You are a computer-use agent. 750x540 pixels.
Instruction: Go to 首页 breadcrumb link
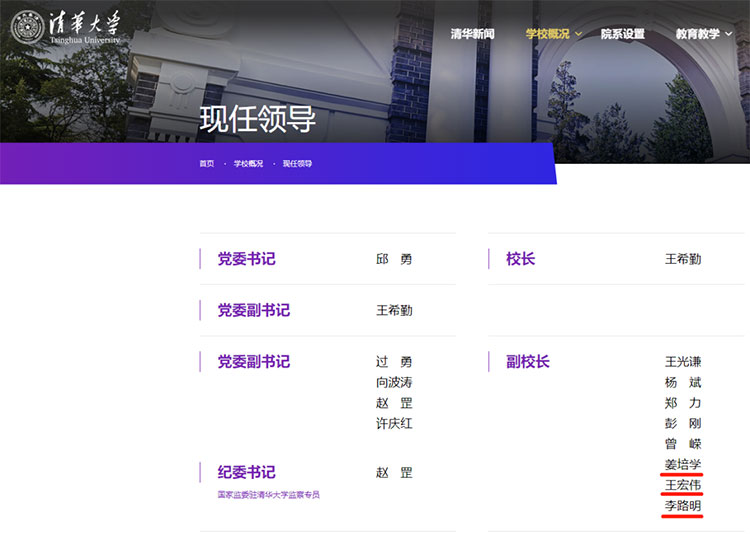tap(207, 164)
